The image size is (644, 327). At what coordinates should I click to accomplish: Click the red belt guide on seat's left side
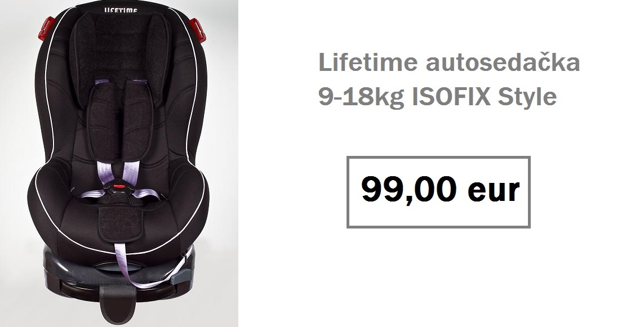46,28
